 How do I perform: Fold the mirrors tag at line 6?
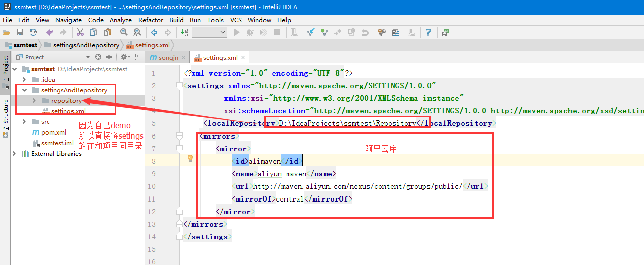tap(179, 136)
